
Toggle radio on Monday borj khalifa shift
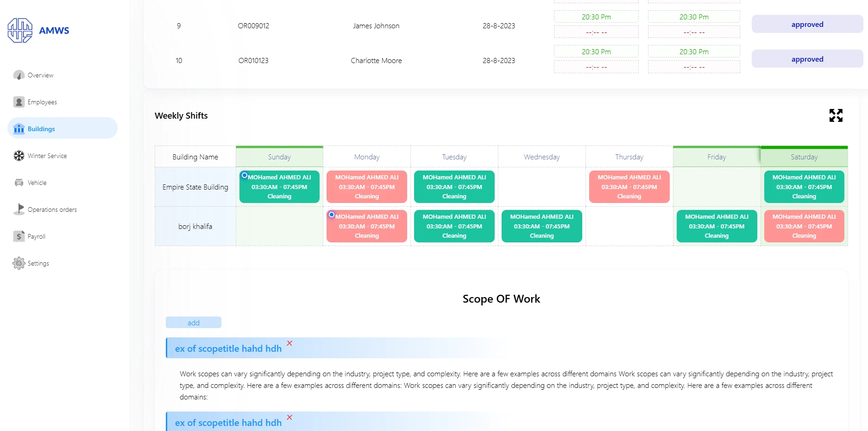pyautogui.click(x=332, y=215)
